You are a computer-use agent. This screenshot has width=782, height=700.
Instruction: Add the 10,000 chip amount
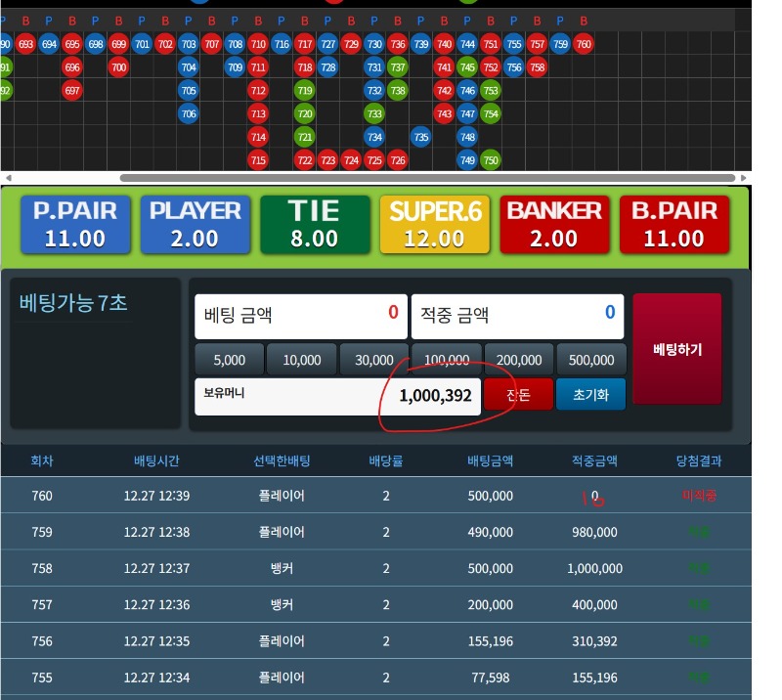click(x=302, y=360)
